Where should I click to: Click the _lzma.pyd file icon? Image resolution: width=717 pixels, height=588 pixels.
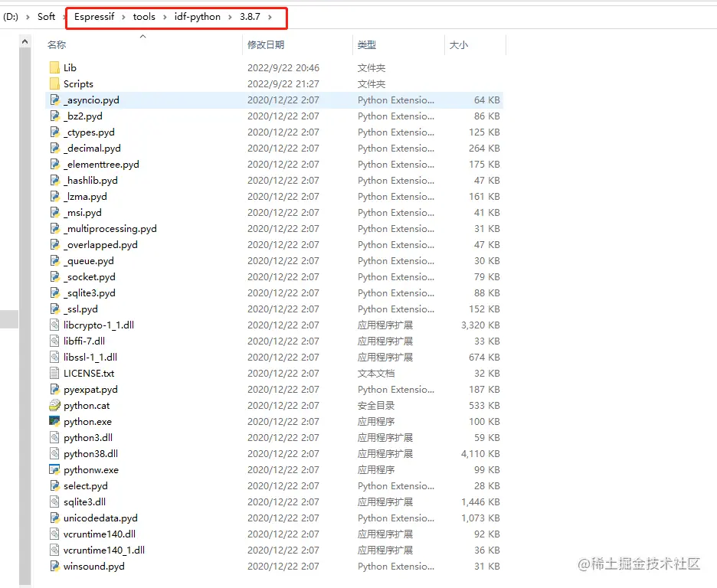click(54, 197)
